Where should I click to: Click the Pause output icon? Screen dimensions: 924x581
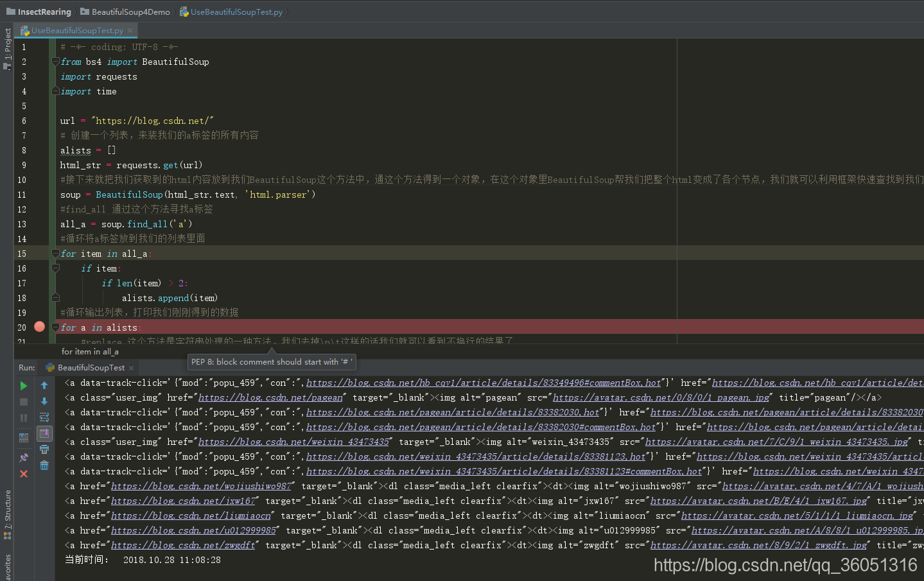click(24, 418)
